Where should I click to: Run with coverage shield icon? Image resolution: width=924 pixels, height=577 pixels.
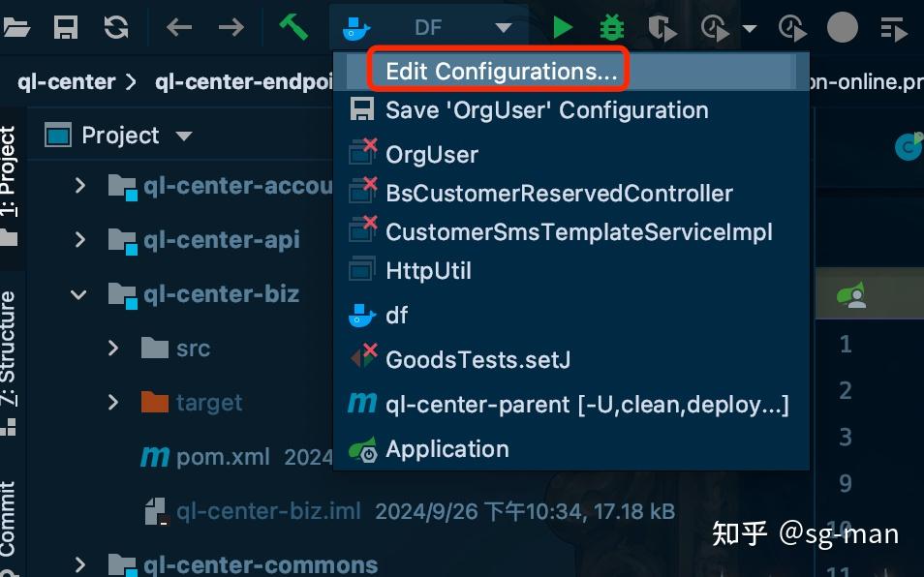coord(662,29)
